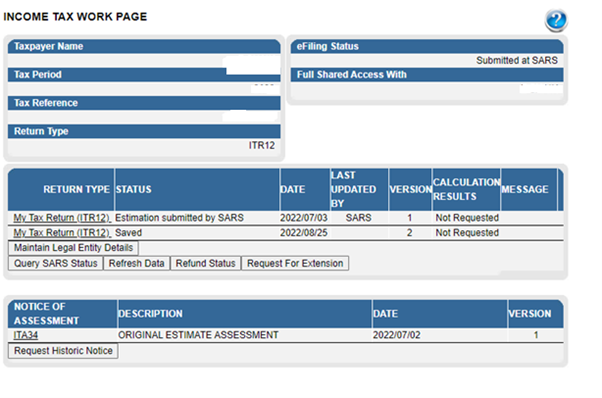Open the ITA34 notice of assessment link
Viewport: 602px width, 398px height.
26,335
